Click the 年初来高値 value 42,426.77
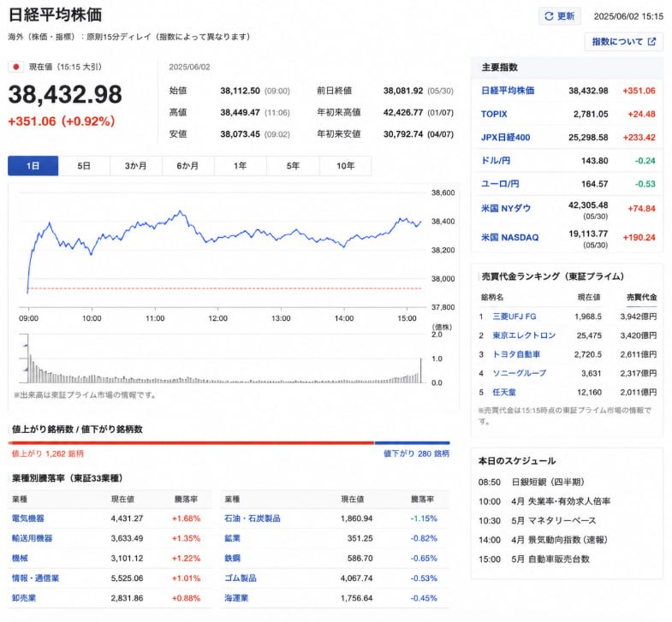The width and height of the screenshot is (672, 622). coord(403,113)
